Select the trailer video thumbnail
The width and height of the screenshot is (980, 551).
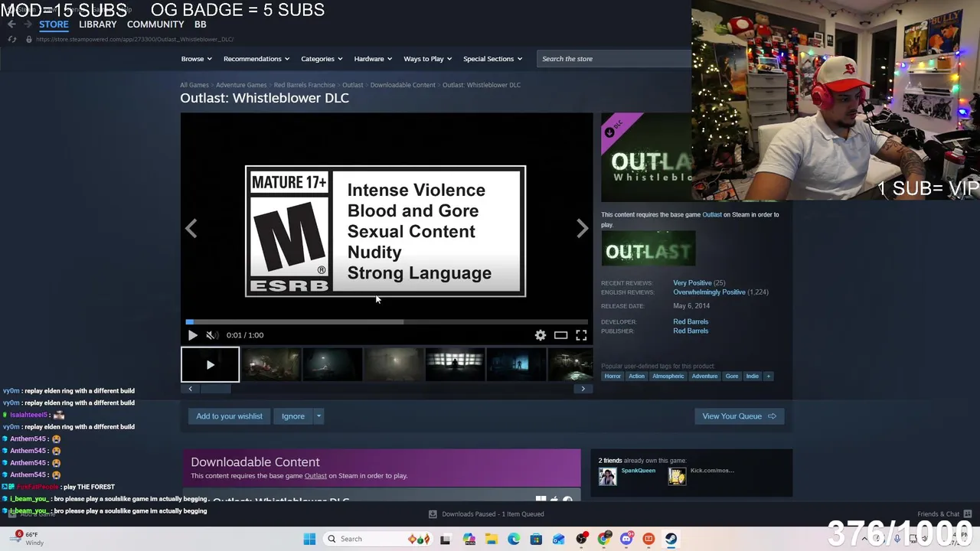[x=210, y=365]
